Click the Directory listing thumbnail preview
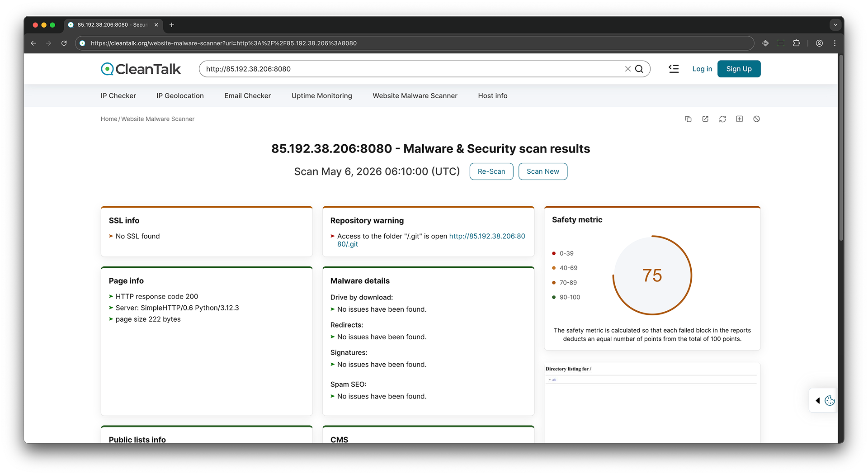The width and height of the screenshot is (868, 475). 652,403
